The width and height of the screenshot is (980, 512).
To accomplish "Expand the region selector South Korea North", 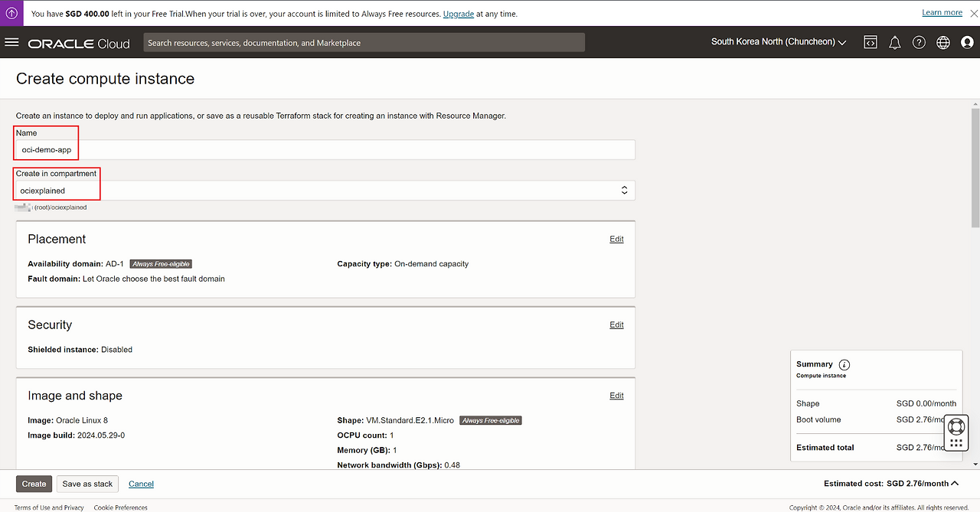I will click(779, 42).
